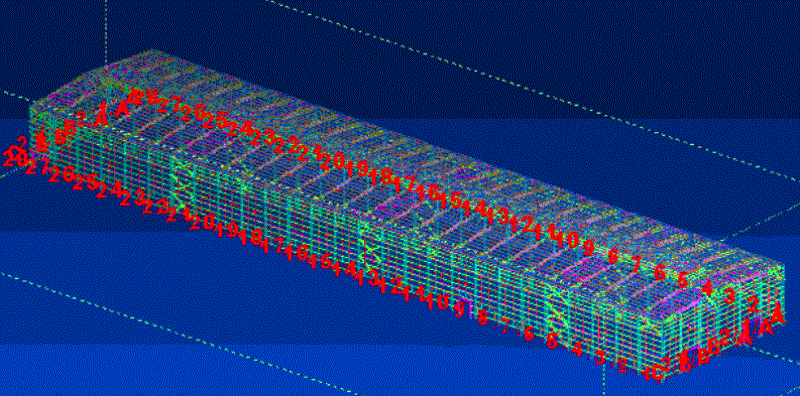
Task: Click the outermost axis label A at the right end
Action: (x=778, y=313)
